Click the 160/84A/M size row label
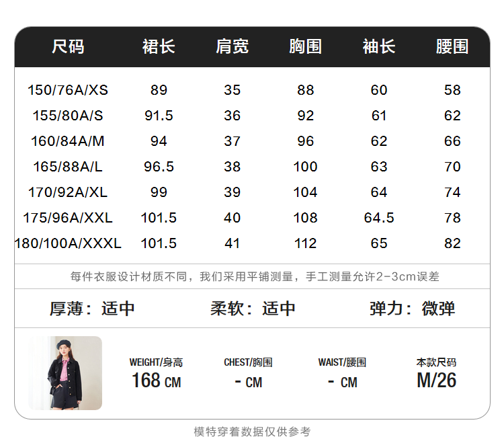504x437 pixels. click(x=68, y=141)
